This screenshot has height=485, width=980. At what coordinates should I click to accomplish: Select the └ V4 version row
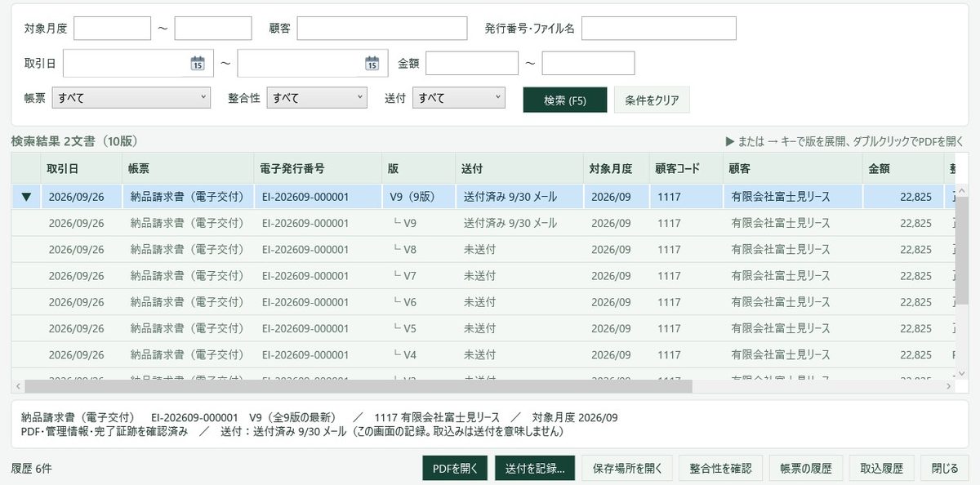coord(483,355)
